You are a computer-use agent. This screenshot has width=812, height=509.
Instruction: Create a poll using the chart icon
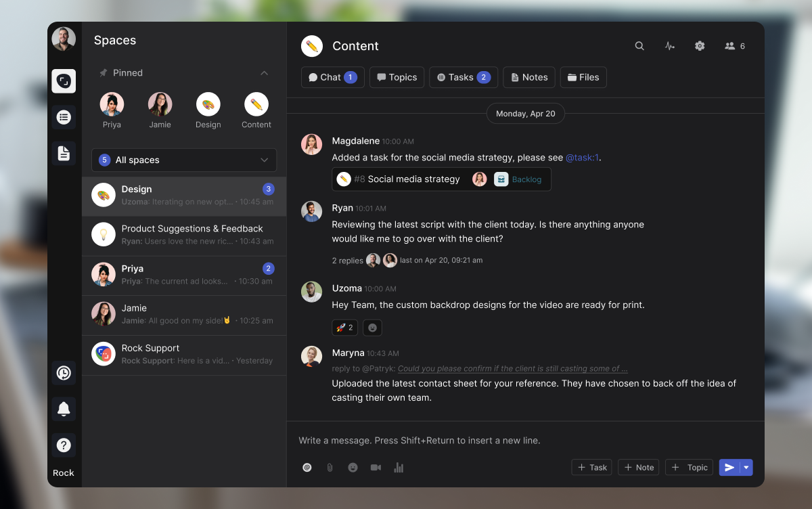click(399, 467)
